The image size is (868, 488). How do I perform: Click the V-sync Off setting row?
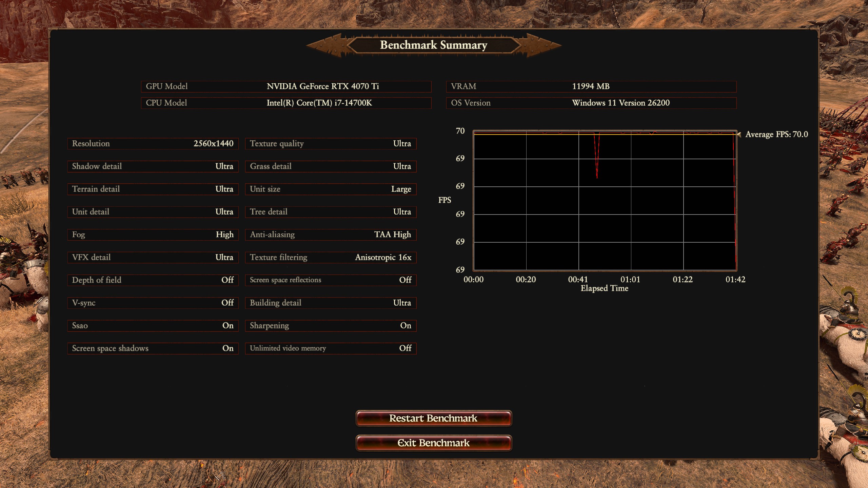coord(153,303)
